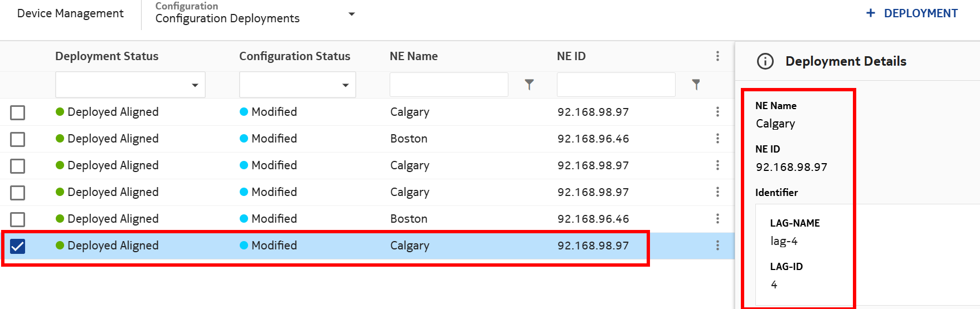
Task: Open the table header column options menu
Action: click(717, 56)
